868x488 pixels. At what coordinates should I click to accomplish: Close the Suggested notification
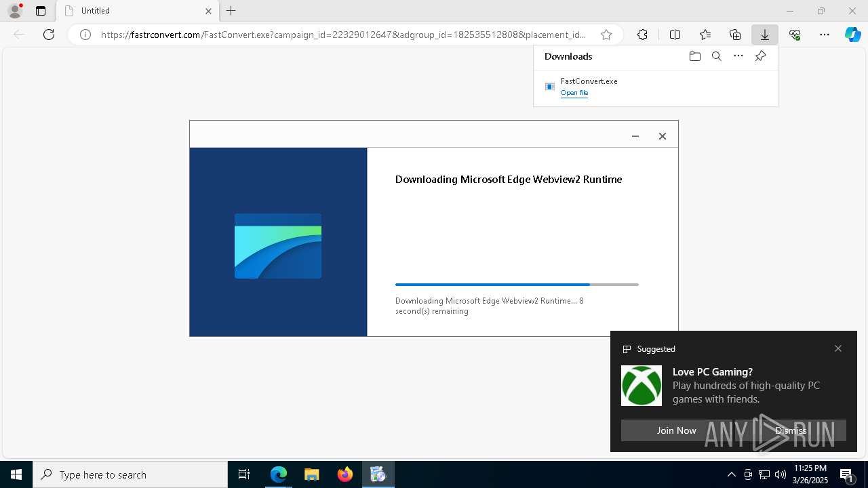838,348
